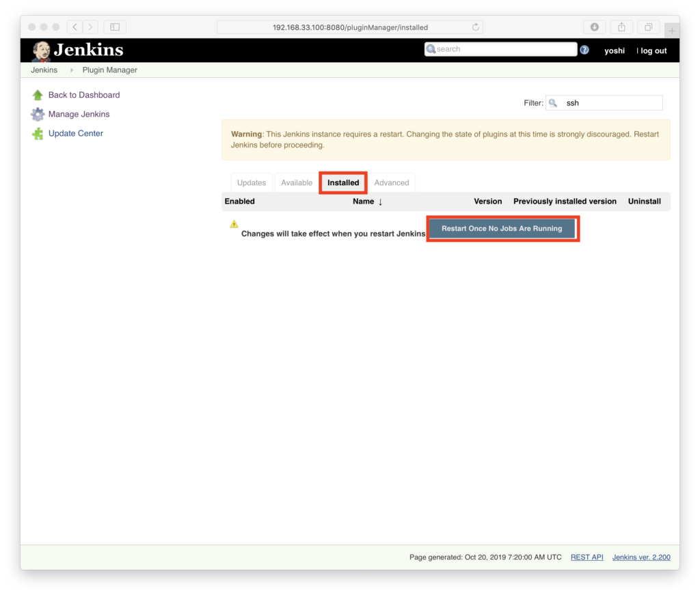Image resolution: width=700 pixels, height=595 pixels.
Task: Click the Jenkins butler logo icon
Action: [x=41, y=51]
